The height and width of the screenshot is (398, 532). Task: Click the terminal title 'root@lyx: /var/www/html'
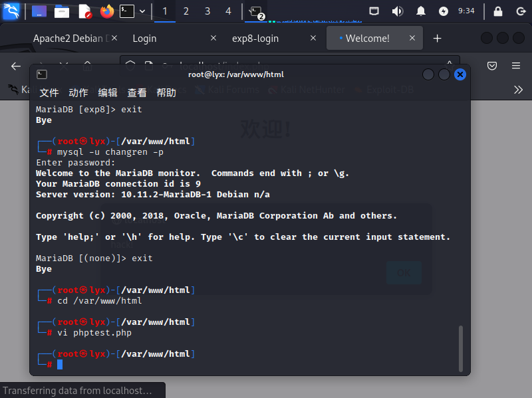point(236,74)
